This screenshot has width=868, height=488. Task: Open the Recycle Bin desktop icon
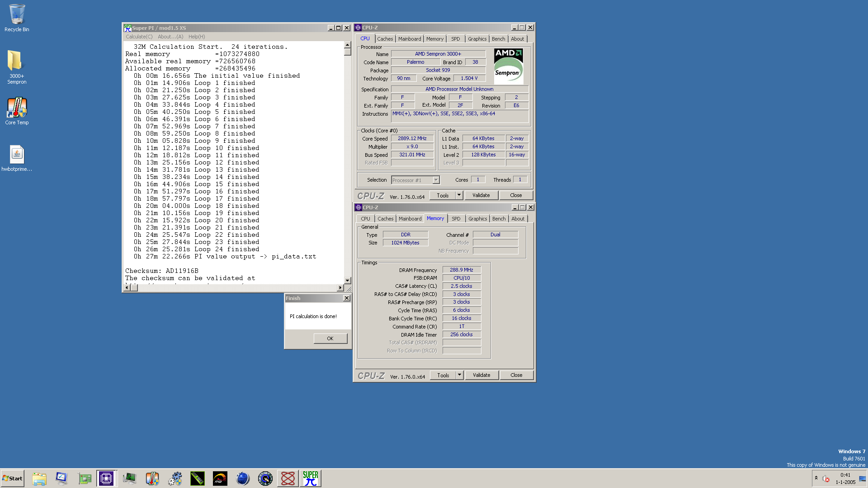(x=17, y=18)
